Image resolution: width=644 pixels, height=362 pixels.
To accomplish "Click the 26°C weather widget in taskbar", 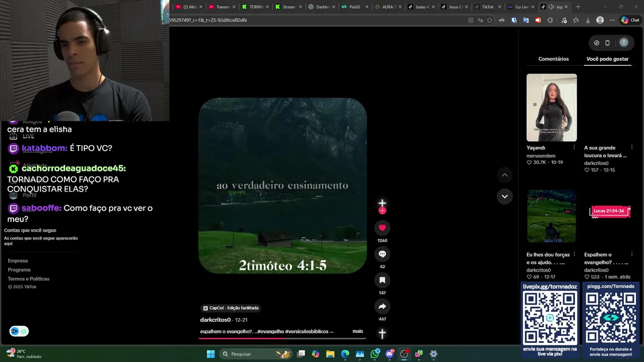I will (24, 353).
